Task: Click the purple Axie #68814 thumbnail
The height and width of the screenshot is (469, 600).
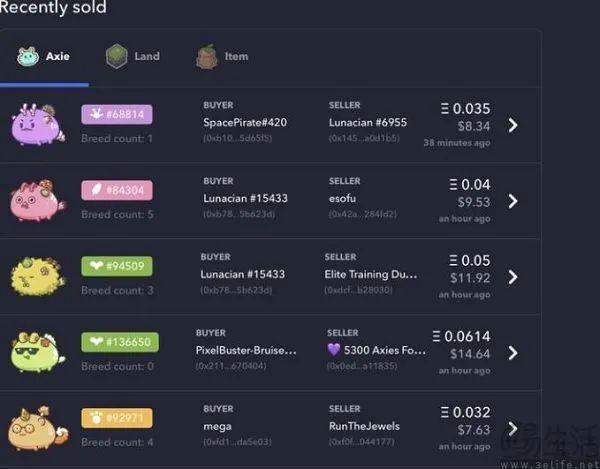Action: tap(40, 124)
